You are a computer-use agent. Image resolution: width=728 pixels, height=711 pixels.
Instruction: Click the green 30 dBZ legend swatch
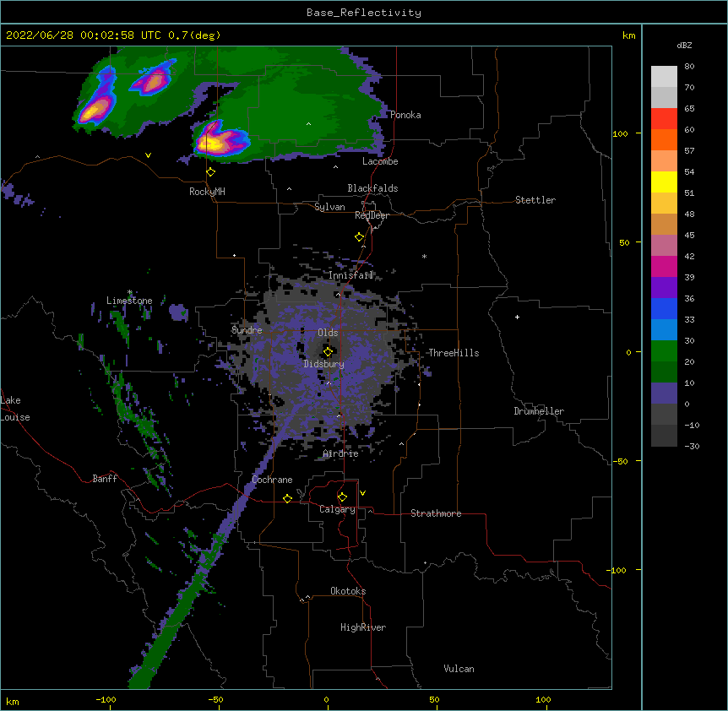[664, 351]
